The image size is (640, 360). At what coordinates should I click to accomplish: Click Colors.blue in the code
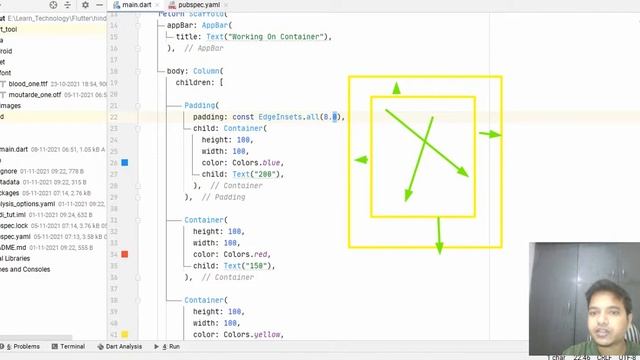coord(256,163)
